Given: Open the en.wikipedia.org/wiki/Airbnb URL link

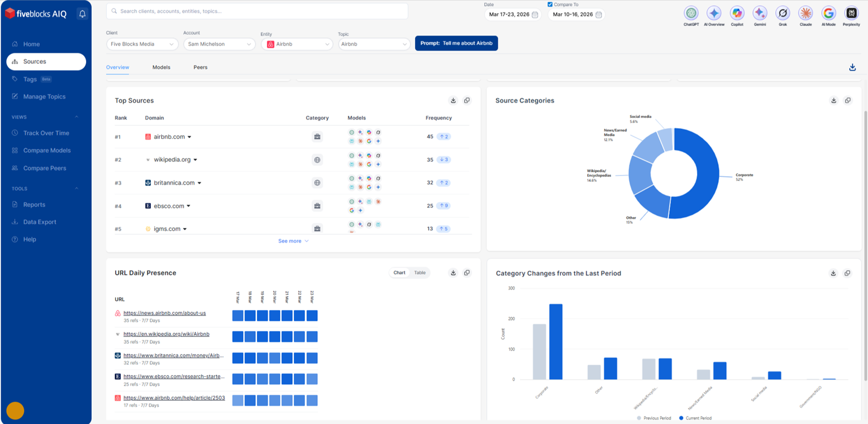Looking at the screenshot, I should click(166, 334).
